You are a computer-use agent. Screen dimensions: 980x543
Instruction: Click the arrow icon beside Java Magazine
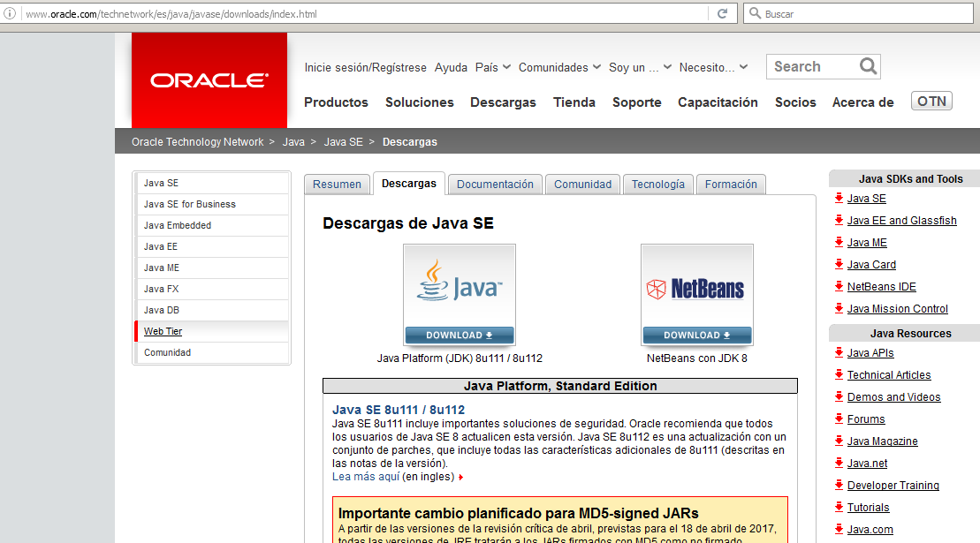point(839,441)
